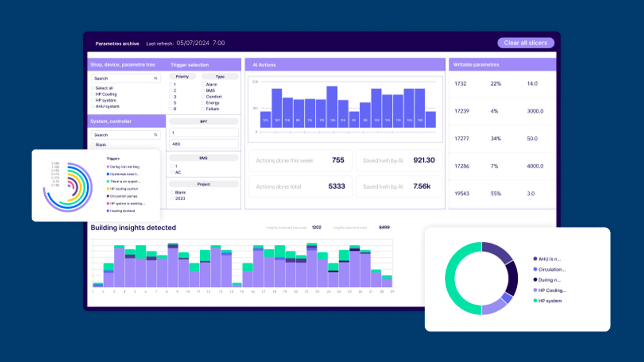Click the pink dot beside 'HP system is working' trigger
The width and height of the screenshot is (644, 362).
pyautogui.click(x=108, y=204)
